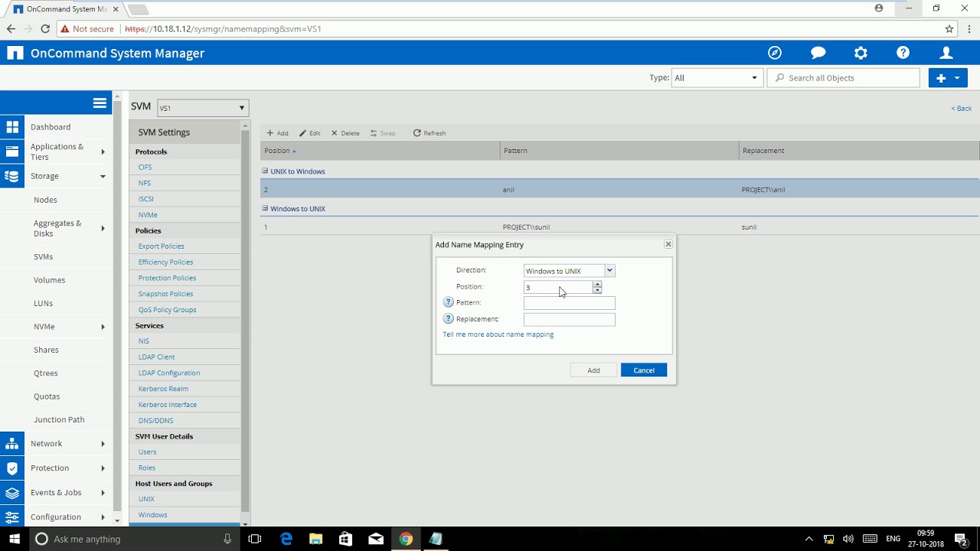The width and height of the screenshot is (980, 551).
Task: Click the Add button in dialog
Action: 593,370
